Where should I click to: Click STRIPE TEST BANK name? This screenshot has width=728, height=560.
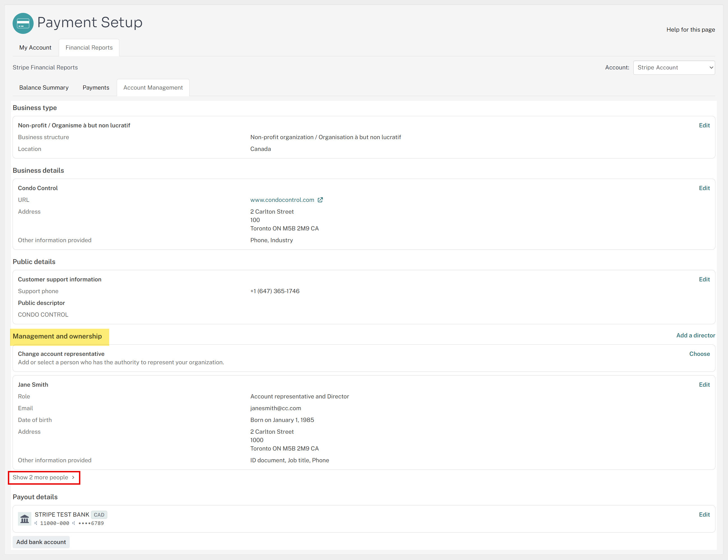[x=62, y=515]
